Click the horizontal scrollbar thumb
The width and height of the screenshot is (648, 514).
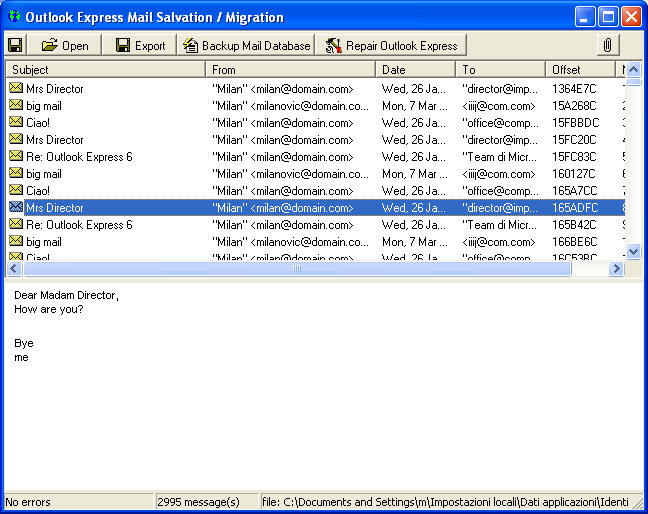pyautogui.click(x=297, y=269)
